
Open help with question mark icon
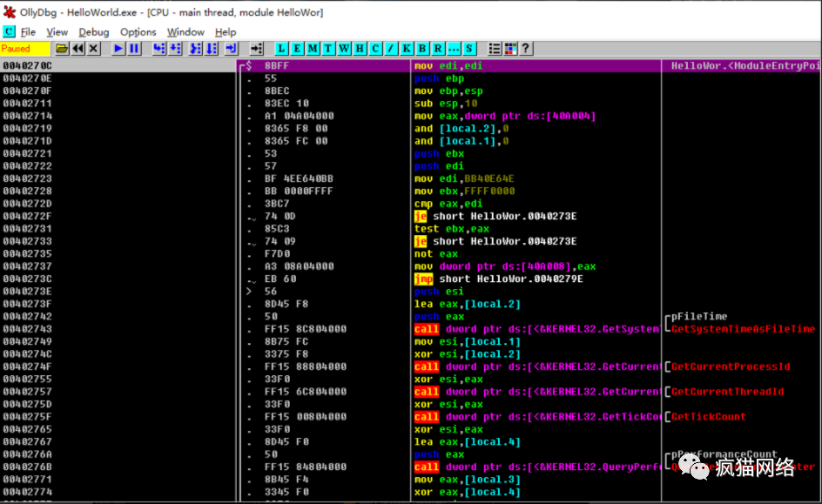(526, 49)
